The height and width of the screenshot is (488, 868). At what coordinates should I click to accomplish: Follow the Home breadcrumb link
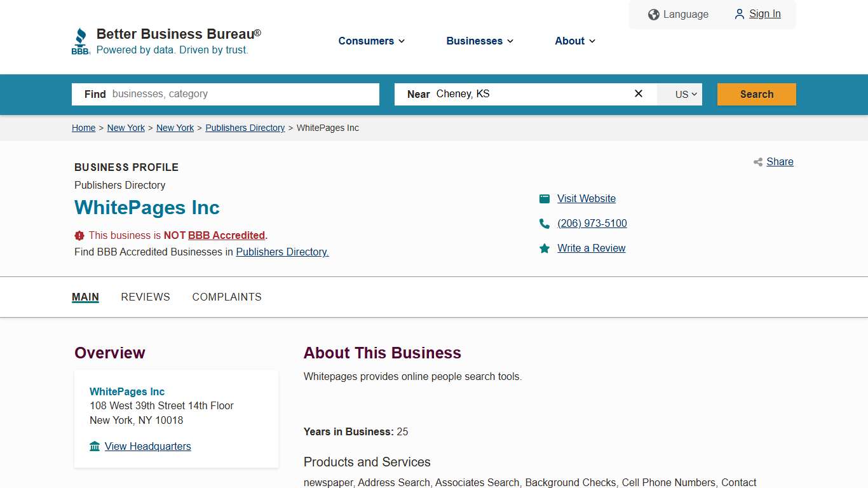(x=83, y=128)
